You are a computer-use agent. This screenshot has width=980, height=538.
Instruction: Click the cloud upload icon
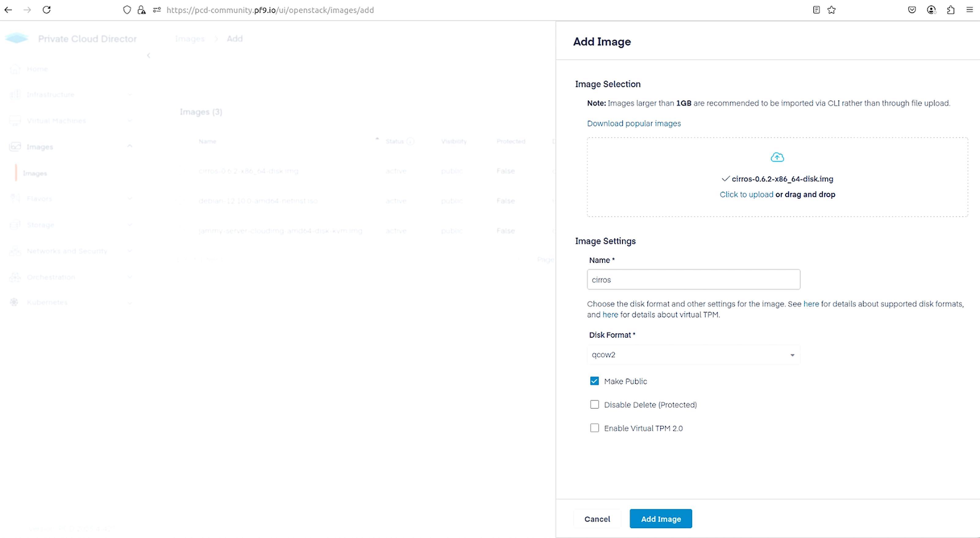click(777, 157)
